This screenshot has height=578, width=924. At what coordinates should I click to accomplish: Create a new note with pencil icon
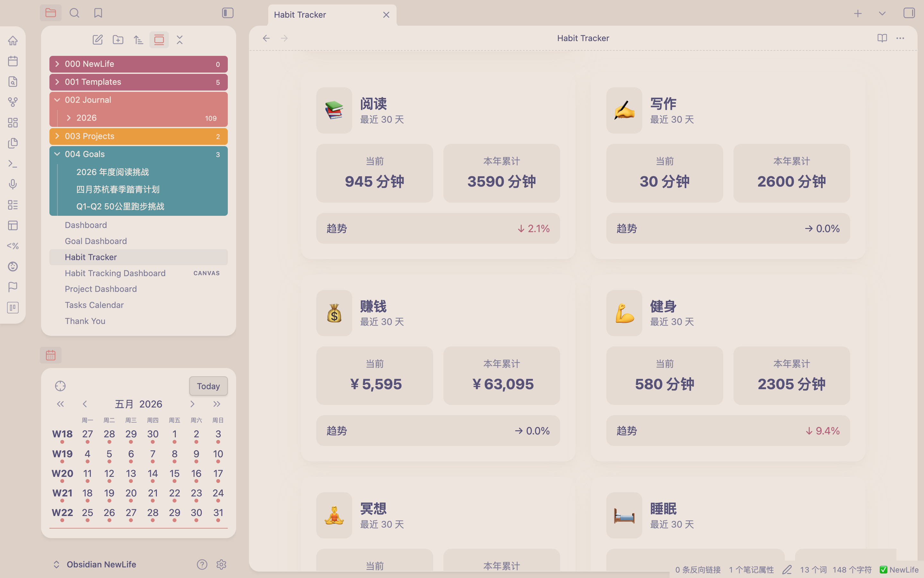click(98, 40)
